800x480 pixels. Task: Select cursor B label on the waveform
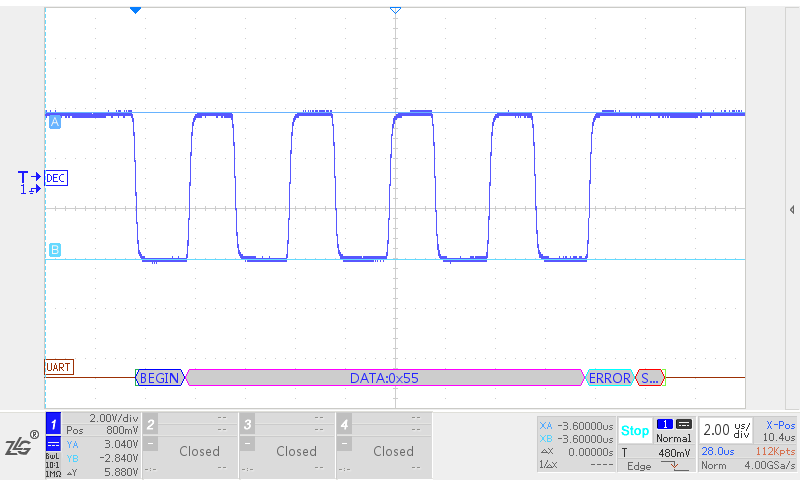click(x=54, y=250)
